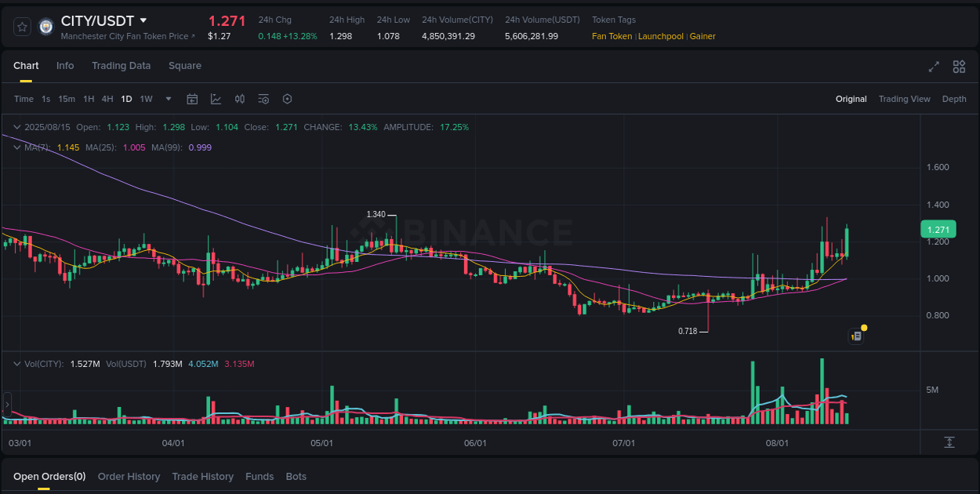
Task: Switch chart to Trading View mode
Action: point(904,99)
